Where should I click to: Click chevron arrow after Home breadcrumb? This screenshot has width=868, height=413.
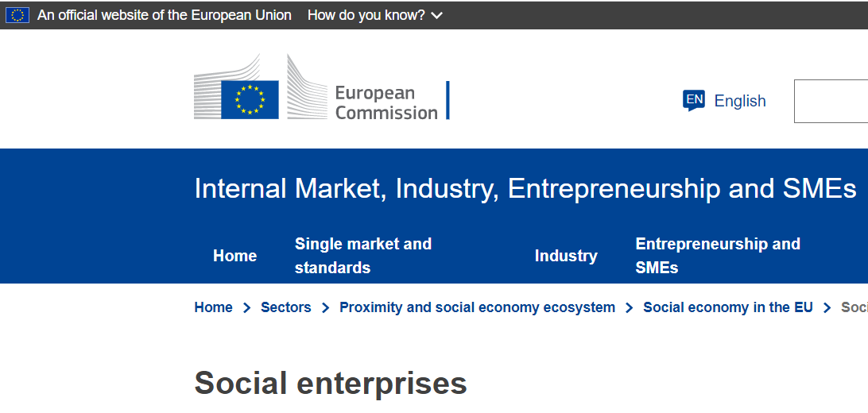point(247,308)
